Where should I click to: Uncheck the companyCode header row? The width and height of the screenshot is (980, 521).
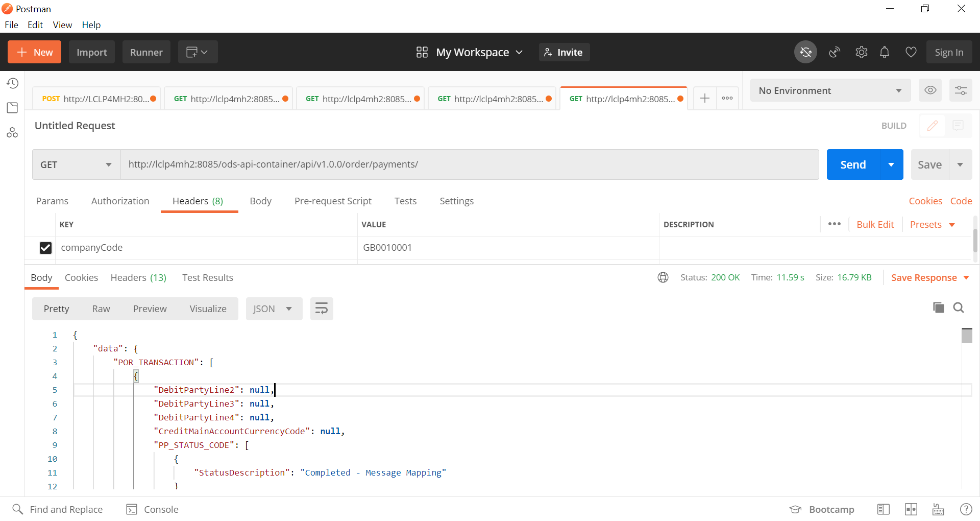[x=45, y=248]
